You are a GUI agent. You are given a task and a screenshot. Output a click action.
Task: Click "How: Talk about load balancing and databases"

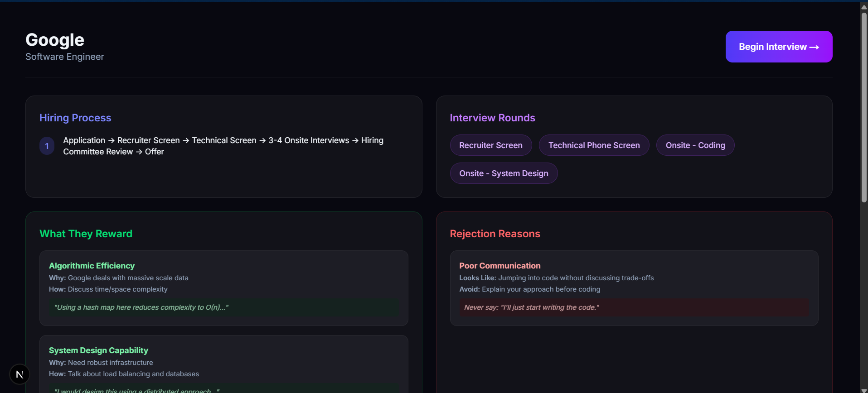click(x=124, y=374)
